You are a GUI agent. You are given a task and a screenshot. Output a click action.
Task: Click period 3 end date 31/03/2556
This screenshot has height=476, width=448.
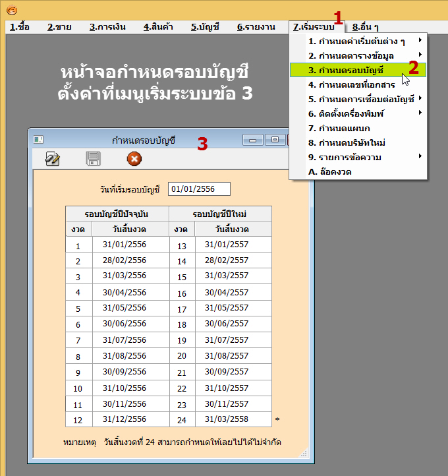pos(130,276)
